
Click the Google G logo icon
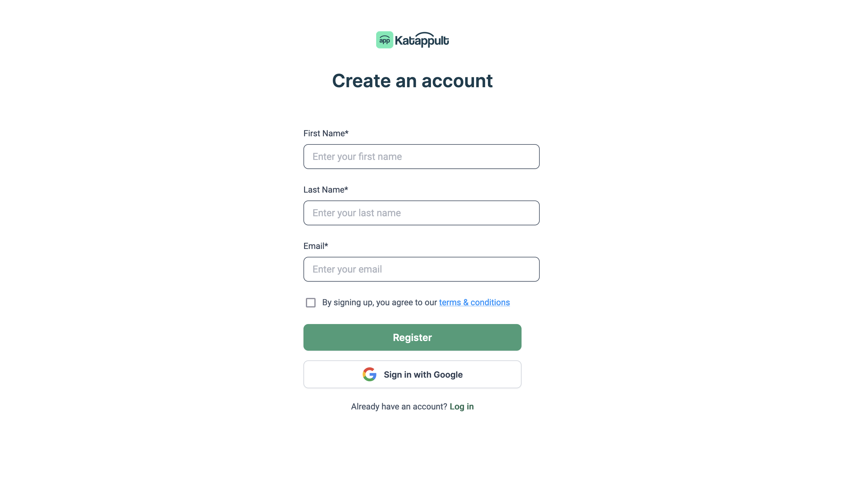(369, 374)
